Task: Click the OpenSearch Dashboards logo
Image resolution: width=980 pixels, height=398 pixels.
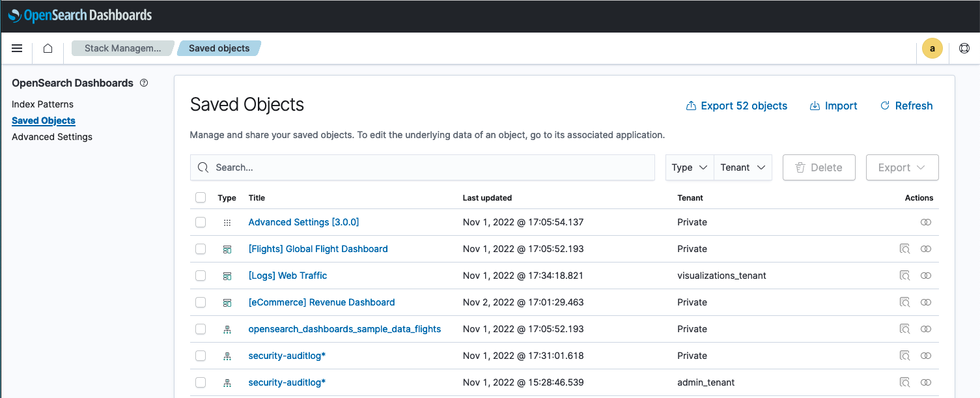Action: click(x=80, y=15)
